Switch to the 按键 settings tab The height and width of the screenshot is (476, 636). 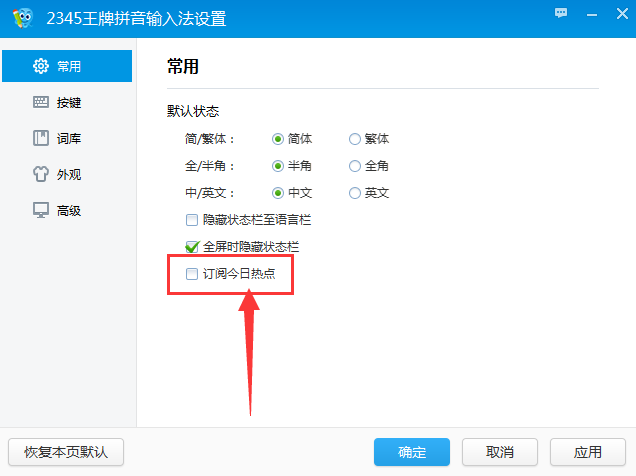point(67,102)
